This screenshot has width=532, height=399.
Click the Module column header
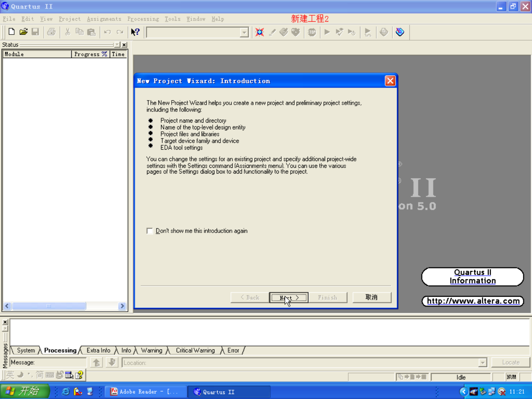click(37, 54)
